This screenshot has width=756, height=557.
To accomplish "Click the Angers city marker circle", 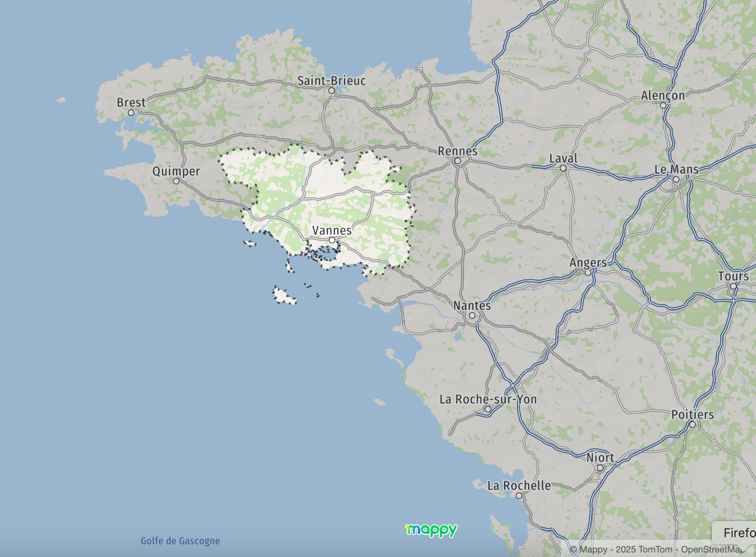I will tap(588, 273).
